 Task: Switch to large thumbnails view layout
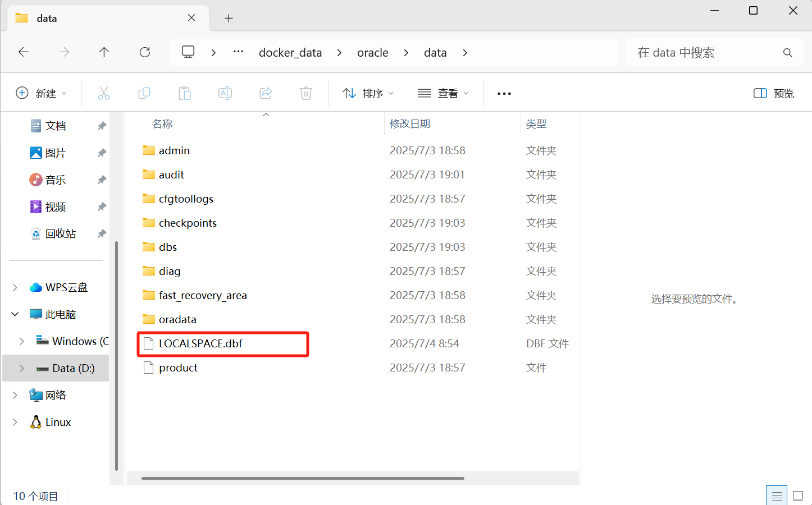click(x=798, y=496)
